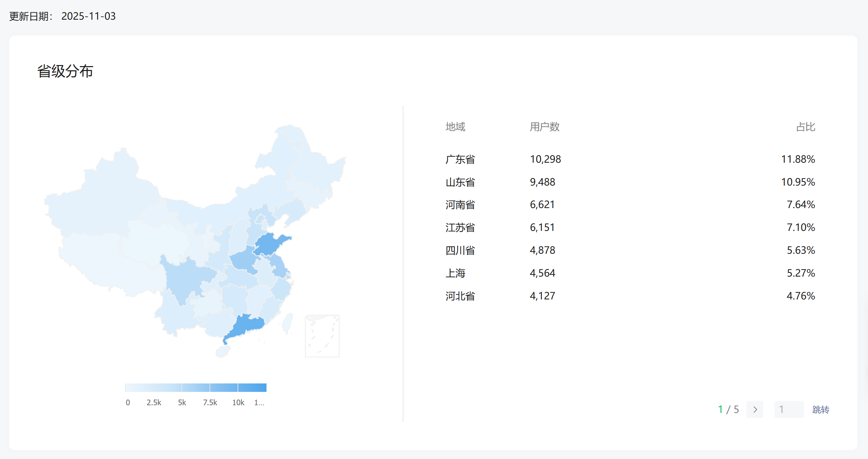Screen dimensions: 868x459
Task: Click Taiwan island on the map
Action: 287,323
